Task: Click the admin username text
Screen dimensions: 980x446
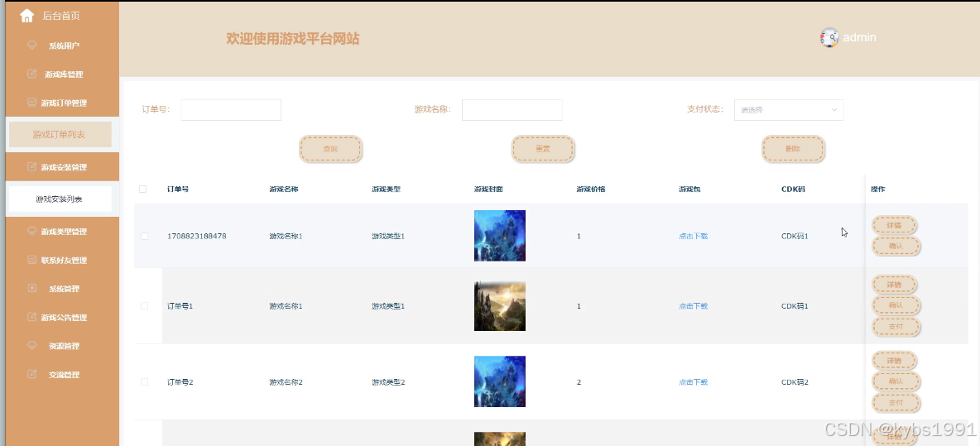Action: [x=859, y=37]
